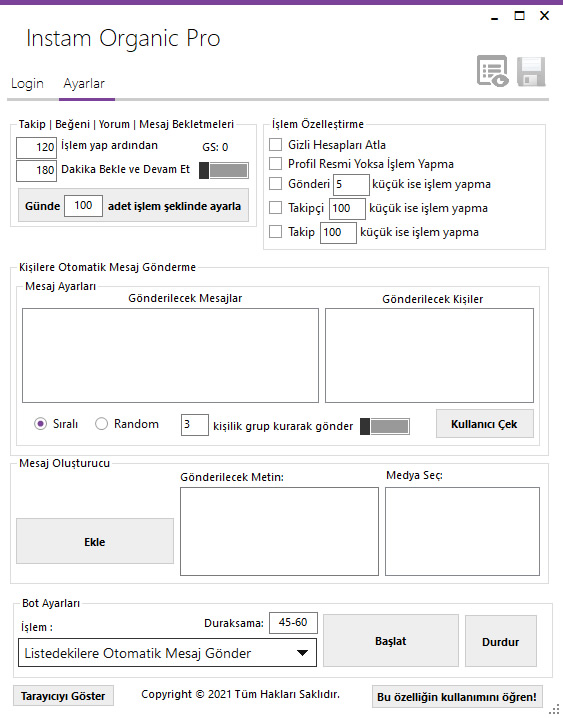Check Profil Resmi Yoksa İşlem Yapma
Screen dimensions: 563x718
(276, 164)
